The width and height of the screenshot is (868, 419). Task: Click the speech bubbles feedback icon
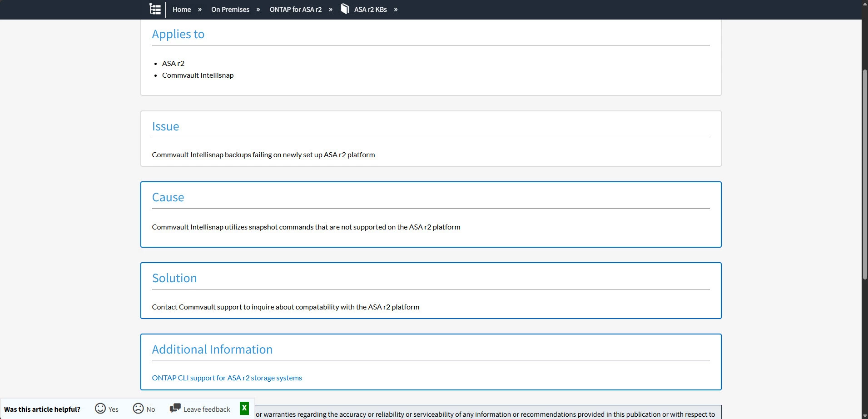(x=175, y=409)
